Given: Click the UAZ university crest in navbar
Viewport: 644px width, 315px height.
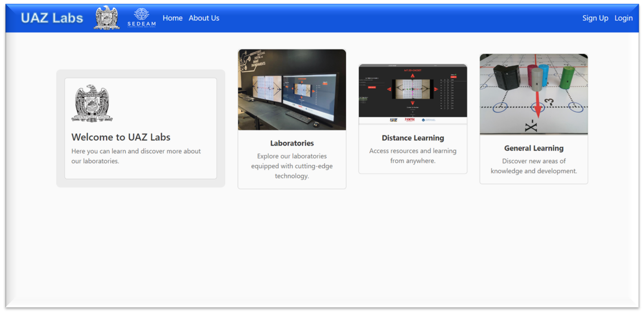Looking at the screenshot, I should pos(107,18).
